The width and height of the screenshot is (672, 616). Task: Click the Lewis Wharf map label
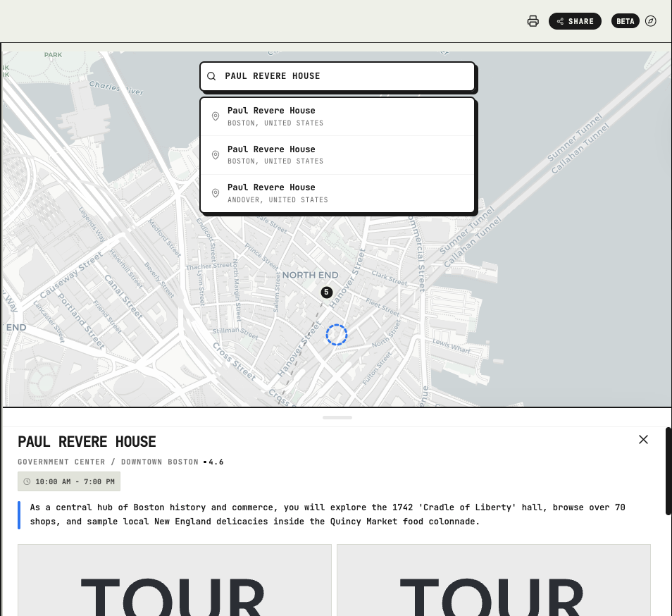[452, 346]
